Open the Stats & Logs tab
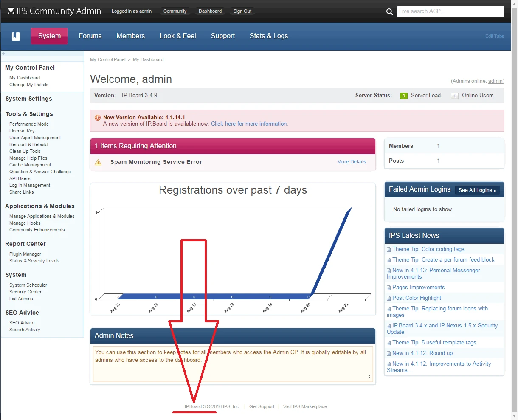 (268, 37)
